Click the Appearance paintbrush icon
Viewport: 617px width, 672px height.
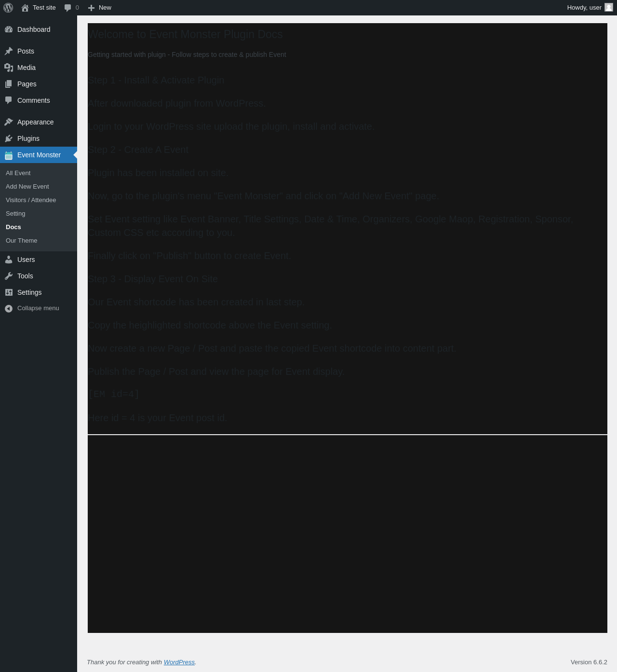[9, 122]
